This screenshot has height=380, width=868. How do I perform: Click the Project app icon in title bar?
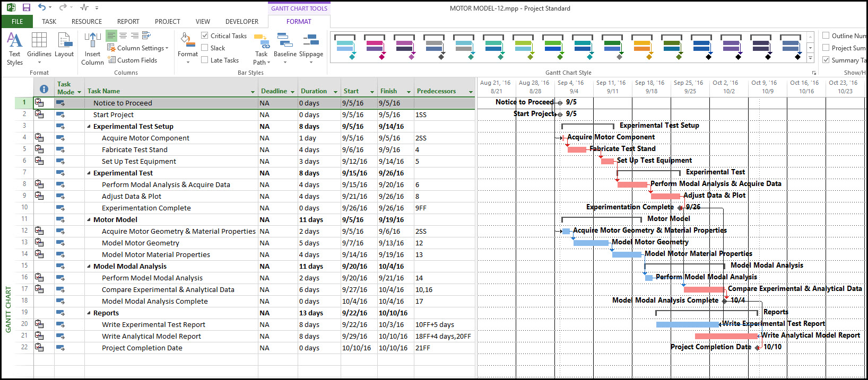(11, 7)
